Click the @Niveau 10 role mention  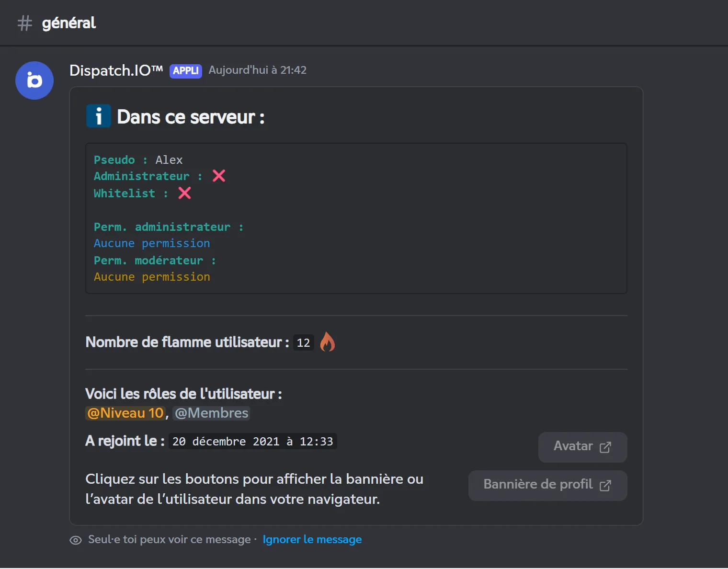click(x=125, y=413)
